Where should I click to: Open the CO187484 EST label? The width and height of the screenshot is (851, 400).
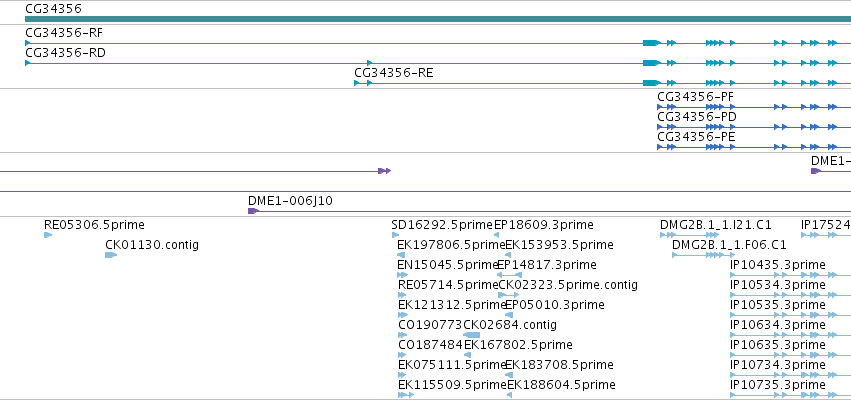click(x=430, y=345)
